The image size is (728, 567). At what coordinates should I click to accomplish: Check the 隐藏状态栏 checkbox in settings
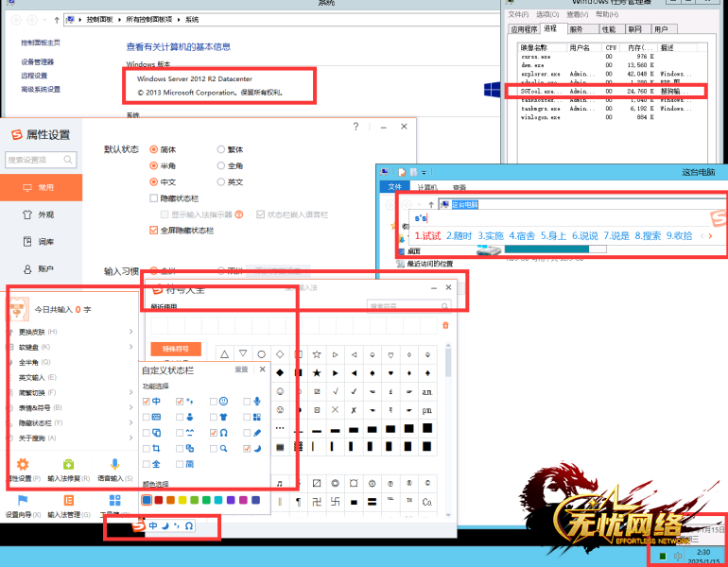[154, 198]
